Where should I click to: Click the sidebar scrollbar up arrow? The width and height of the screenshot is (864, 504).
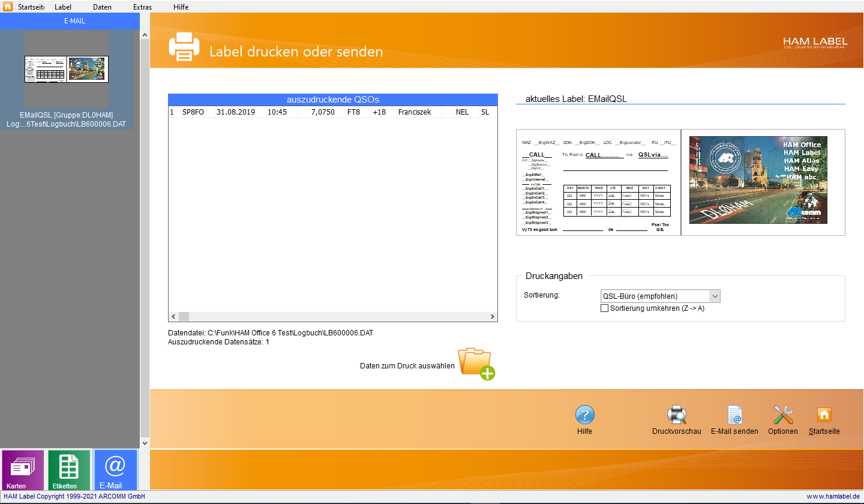145,35
